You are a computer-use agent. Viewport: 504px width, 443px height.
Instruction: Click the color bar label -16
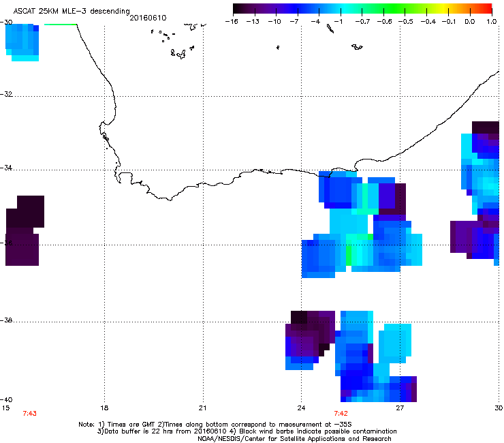pos(232,22)
